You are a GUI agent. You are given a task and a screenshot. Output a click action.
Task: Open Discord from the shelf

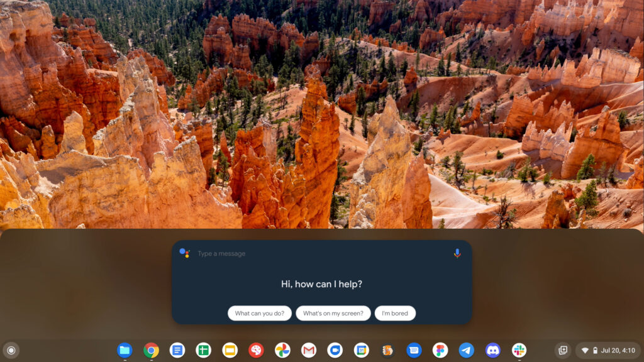pyautogui.click(x=493, y=350)
